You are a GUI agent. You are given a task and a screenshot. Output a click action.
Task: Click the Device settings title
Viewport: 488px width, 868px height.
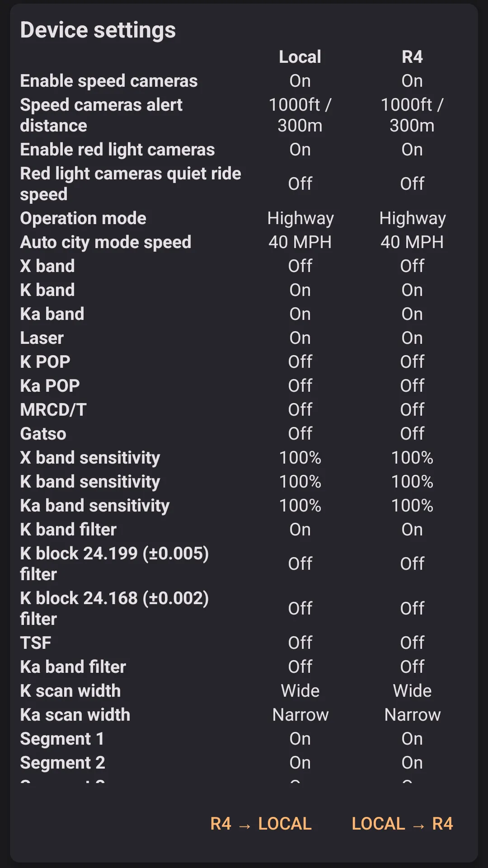(x=98, y=30)
